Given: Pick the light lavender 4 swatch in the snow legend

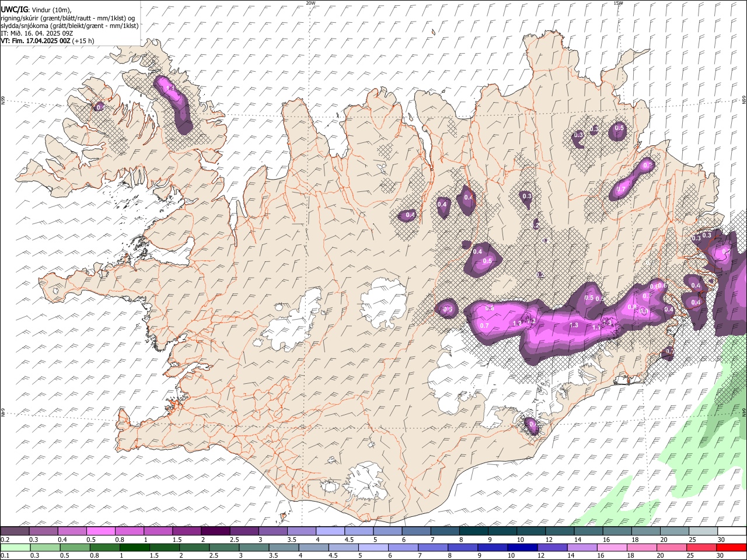Looking at the screenshot, I should click(x=329, y=531).
